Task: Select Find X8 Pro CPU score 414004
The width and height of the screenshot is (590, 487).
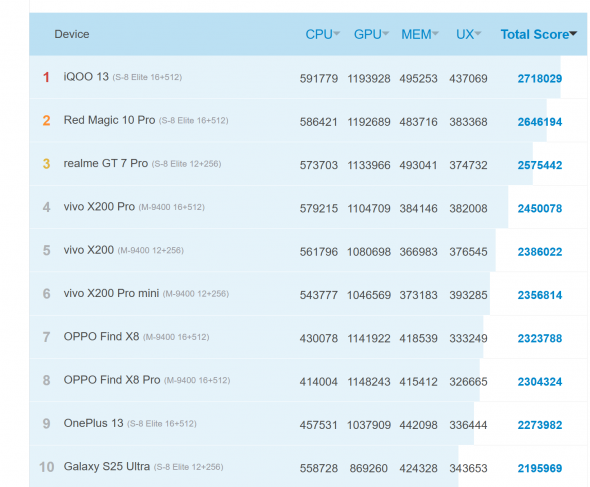Action: point(319,382)
